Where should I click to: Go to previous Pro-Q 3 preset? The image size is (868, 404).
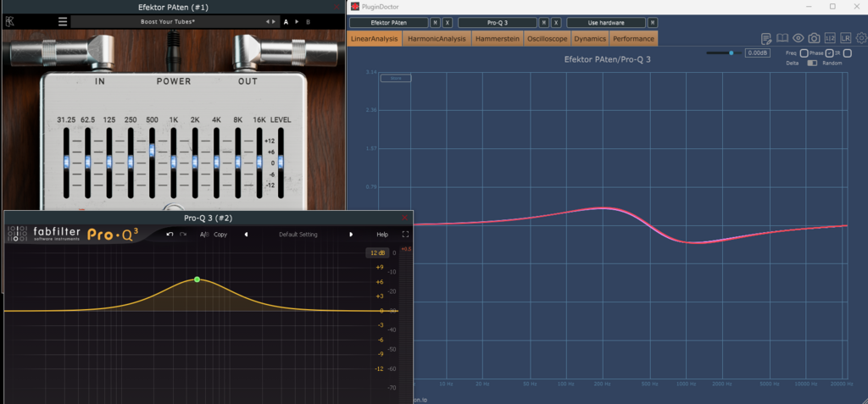tap(247, 234)
